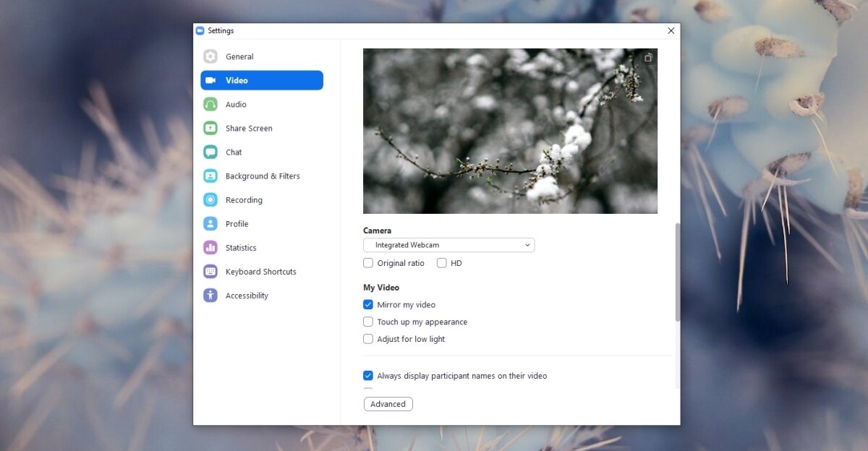Viewport: 868px width, 451px height.
Task: Open the Keyboard Shortcuts icon
Action: pos(210,271)
